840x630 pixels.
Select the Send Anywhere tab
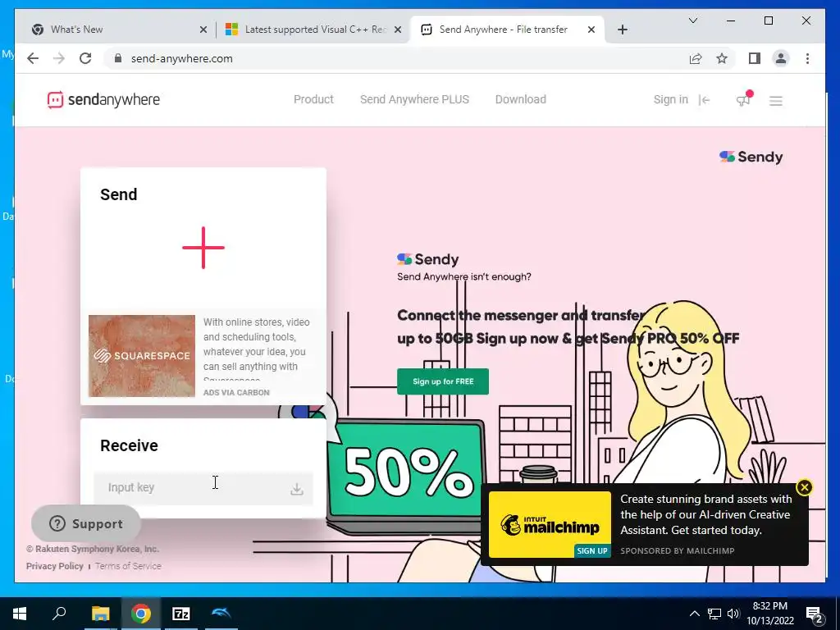[x=507, y=30]
